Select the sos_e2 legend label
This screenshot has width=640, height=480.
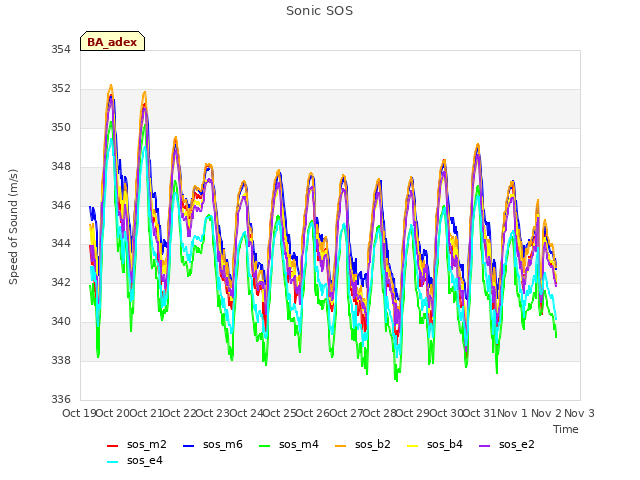coord(516,444)
